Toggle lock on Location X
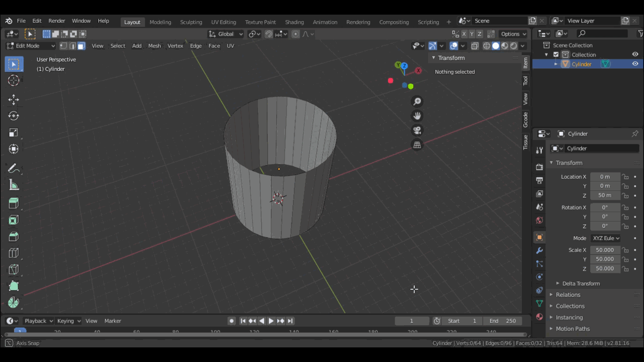This screenshot has width=644, height=362. pyautogui.click(x=625, y=177)
